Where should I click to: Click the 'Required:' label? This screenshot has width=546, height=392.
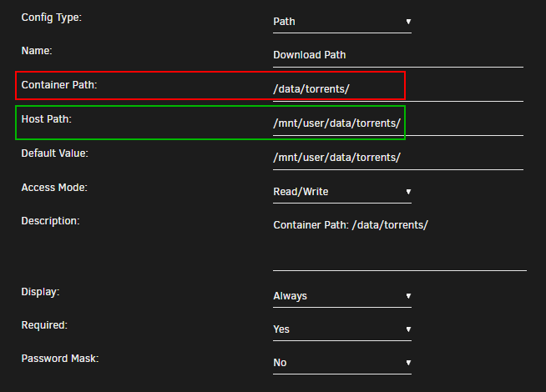pos(44,325)
